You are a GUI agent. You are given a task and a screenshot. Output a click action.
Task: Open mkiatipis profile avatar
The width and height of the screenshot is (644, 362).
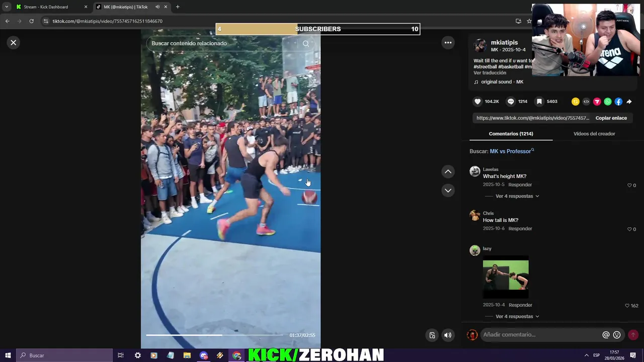pos(480,45)
